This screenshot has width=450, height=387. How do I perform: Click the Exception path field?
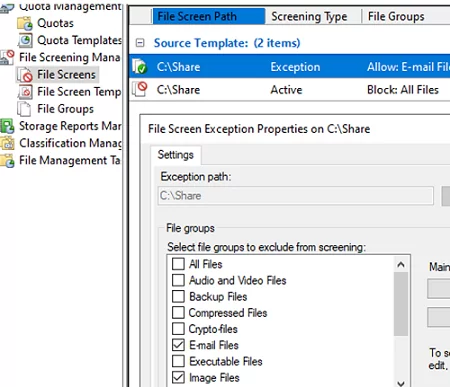[x=296, y=196]
